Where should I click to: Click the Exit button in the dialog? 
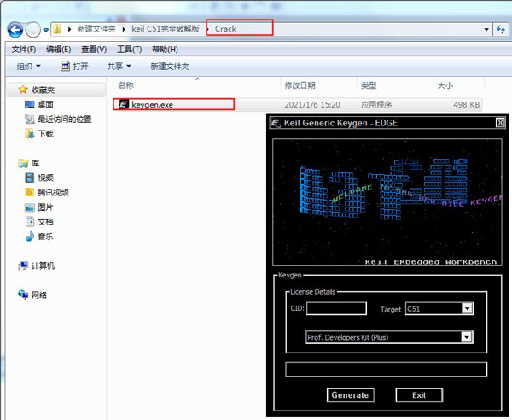419,395
